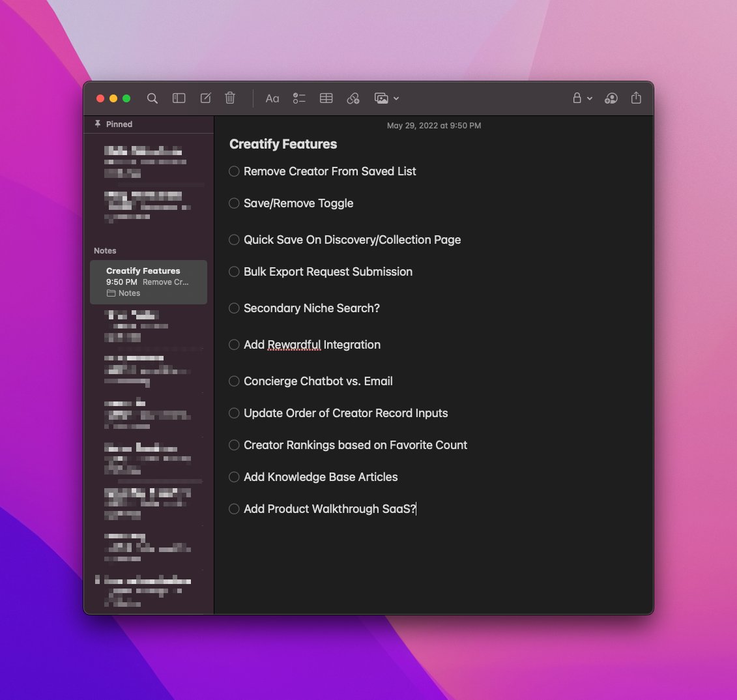Open the photo media icon
This screenshot has height=700, width=737.
tap(381, 98)
